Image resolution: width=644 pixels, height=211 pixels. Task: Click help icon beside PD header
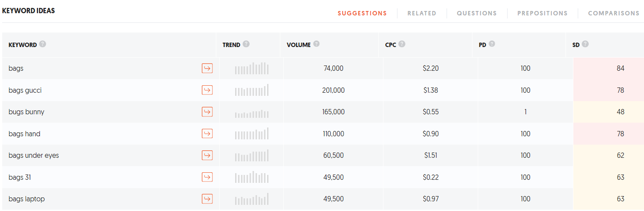[x=492, y=44]
